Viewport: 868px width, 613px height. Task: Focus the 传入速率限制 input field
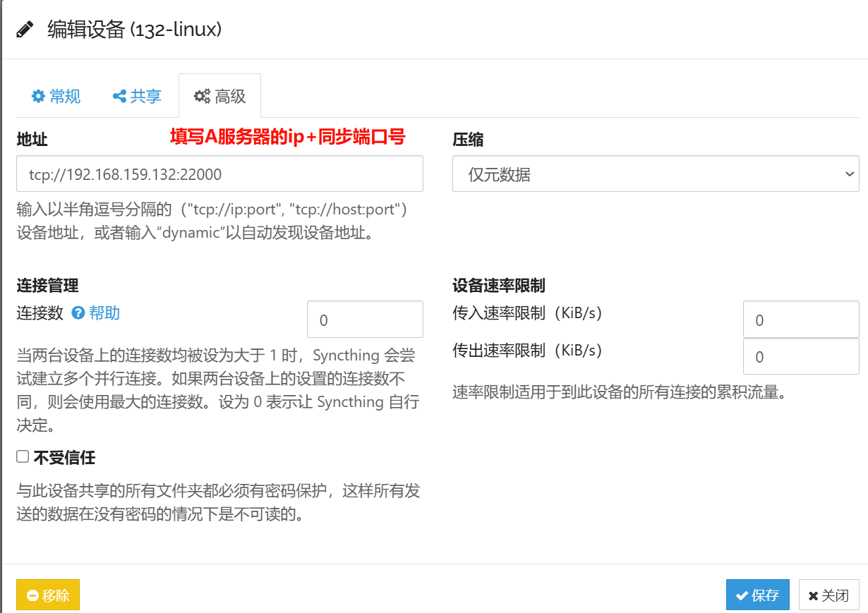point(800,320)
